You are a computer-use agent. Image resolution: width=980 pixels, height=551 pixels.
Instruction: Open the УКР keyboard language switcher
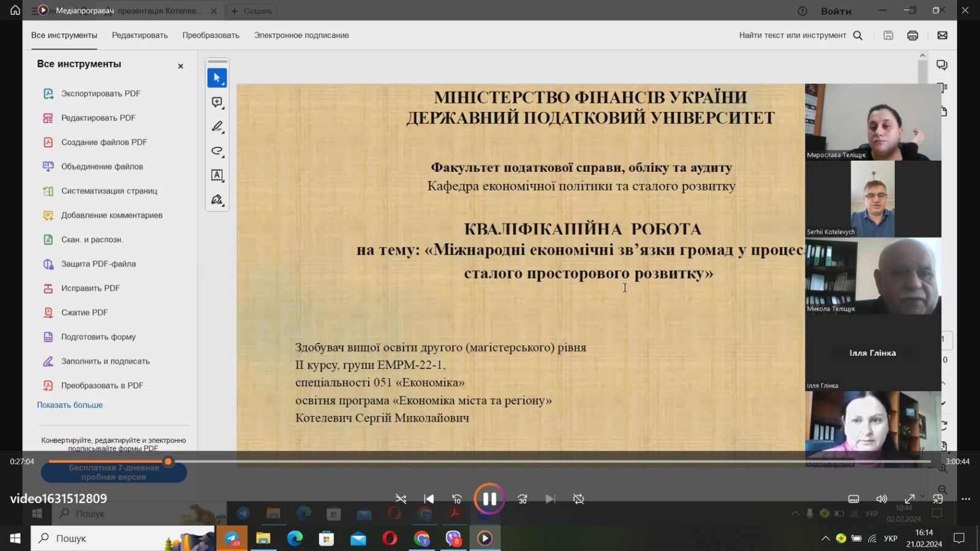[x=891, y=538]
